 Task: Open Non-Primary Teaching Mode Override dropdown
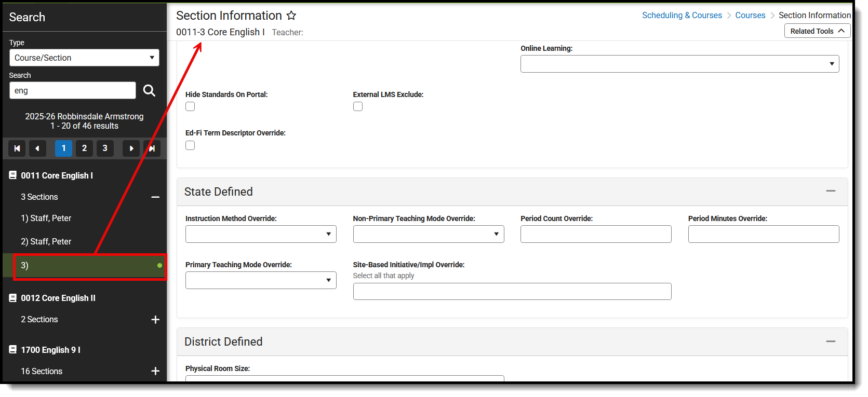(429, 234)
